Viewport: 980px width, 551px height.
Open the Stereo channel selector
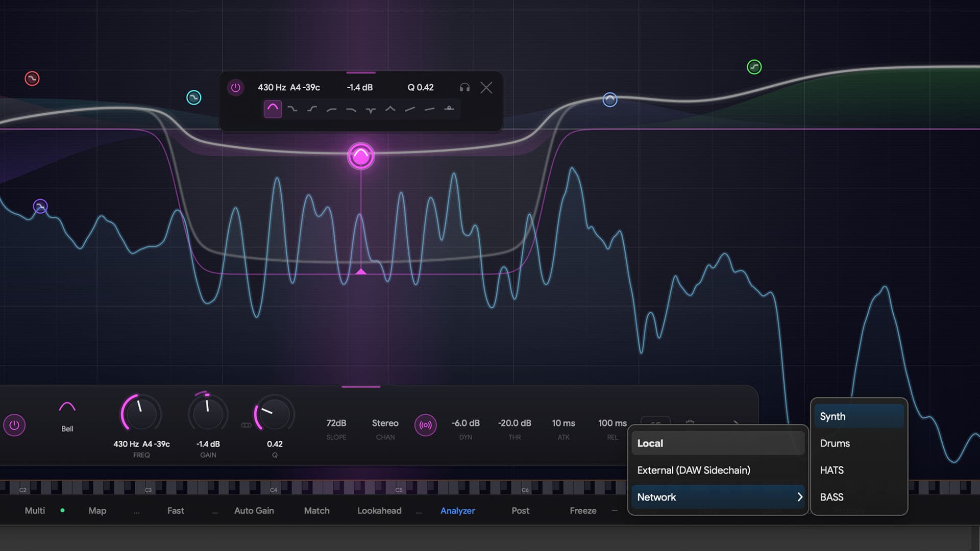coord(385,423)
